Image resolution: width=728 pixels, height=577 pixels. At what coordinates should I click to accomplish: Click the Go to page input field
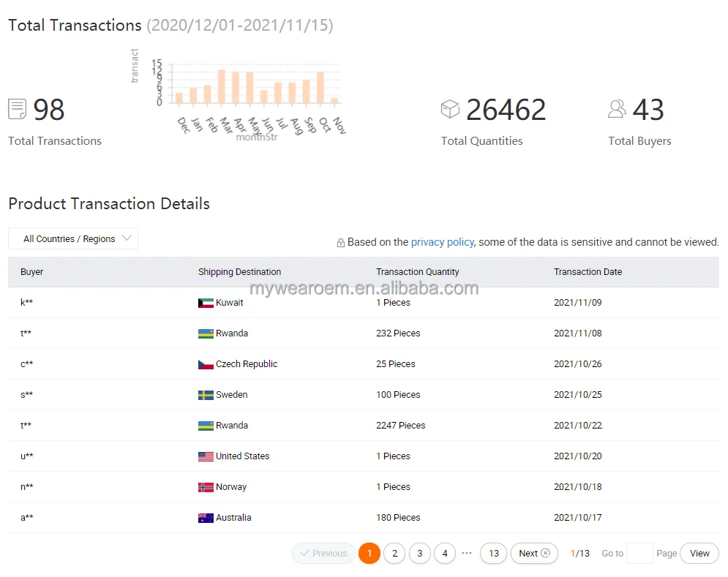(639, 554)
